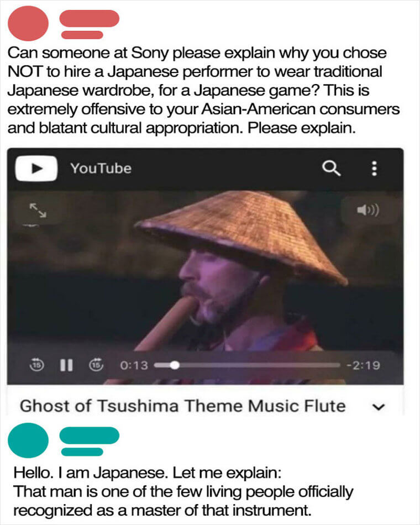Open the teal redacted username of the replier
Viewport: 420px width, 525px height.
[89, 442]
